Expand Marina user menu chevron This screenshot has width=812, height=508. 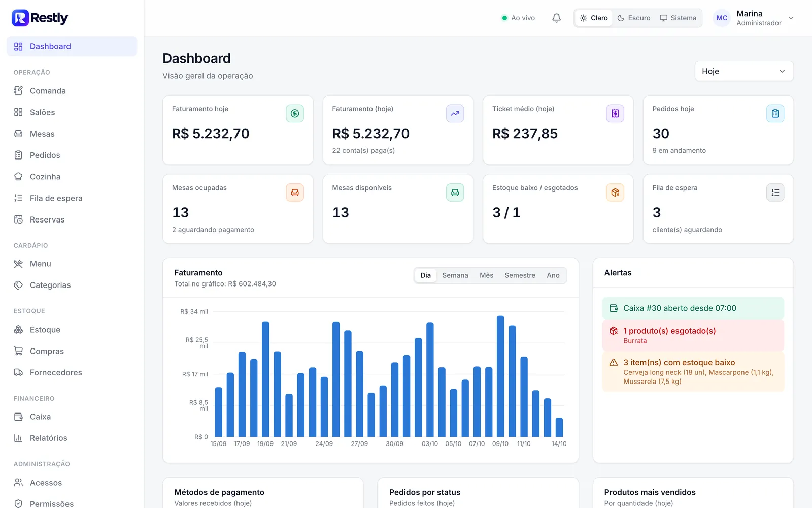point(791,18)
